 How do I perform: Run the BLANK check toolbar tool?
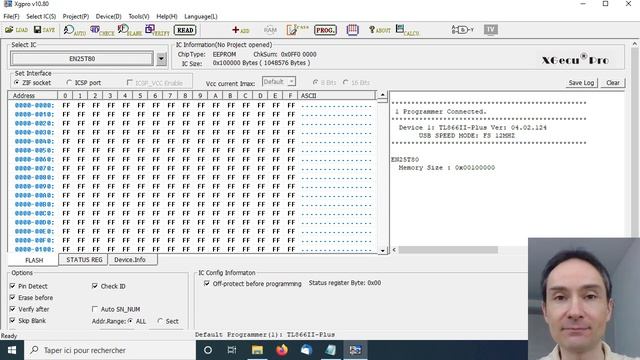129,30
